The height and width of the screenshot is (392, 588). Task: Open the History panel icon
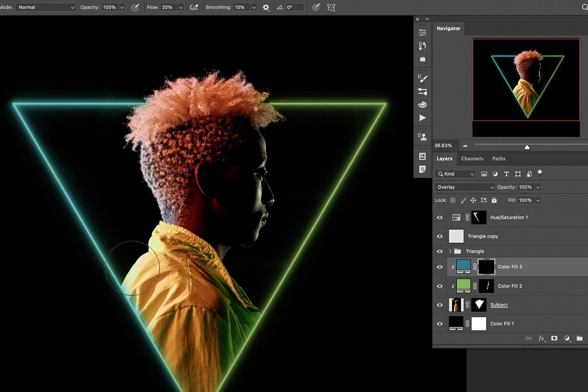tap(422, 46)
